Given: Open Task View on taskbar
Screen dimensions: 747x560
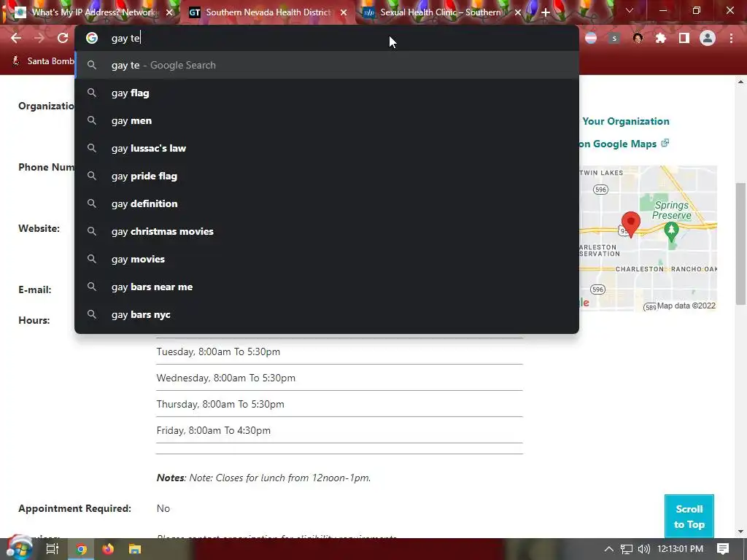Looking at the screenshot, I should 52,549.
